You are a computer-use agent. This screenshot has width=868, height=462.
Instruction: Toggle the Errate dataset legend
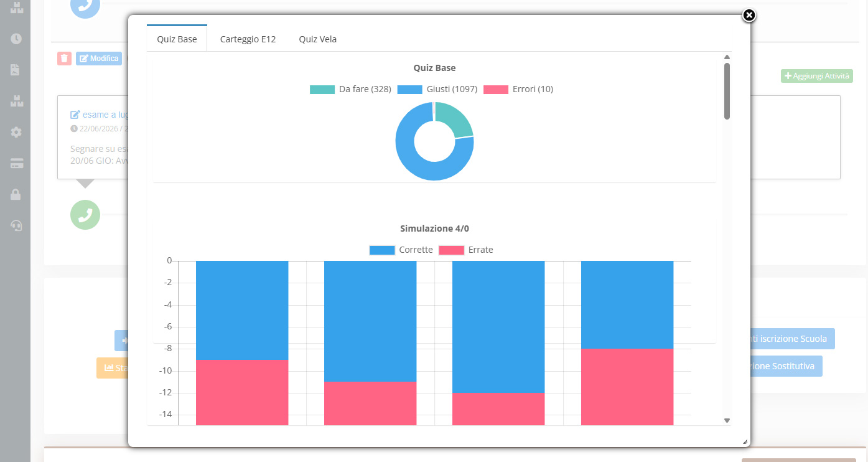(x=465, y=250)
